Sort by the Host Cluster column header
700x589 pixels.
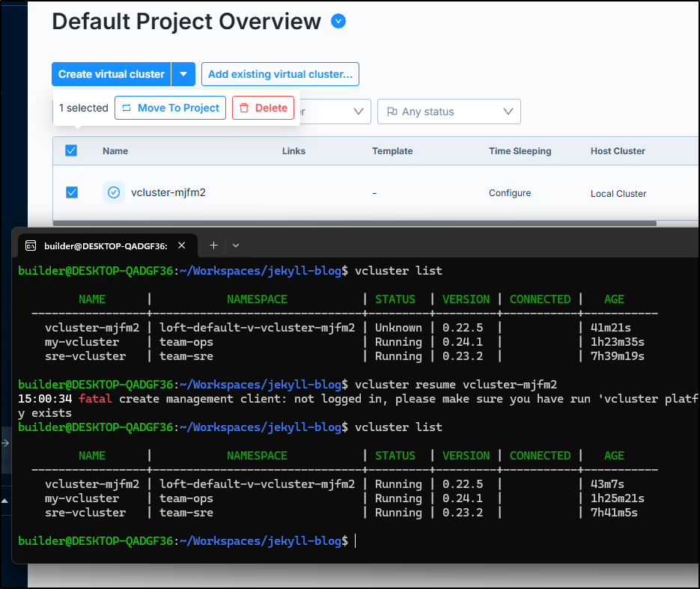(x=618, y=151)
